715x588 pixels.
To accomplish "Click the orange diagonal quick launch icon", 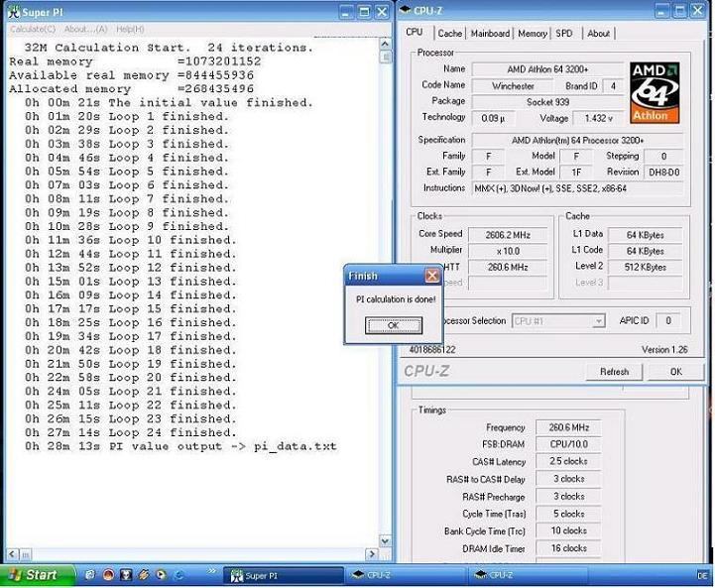I will (x=144, y=575).
